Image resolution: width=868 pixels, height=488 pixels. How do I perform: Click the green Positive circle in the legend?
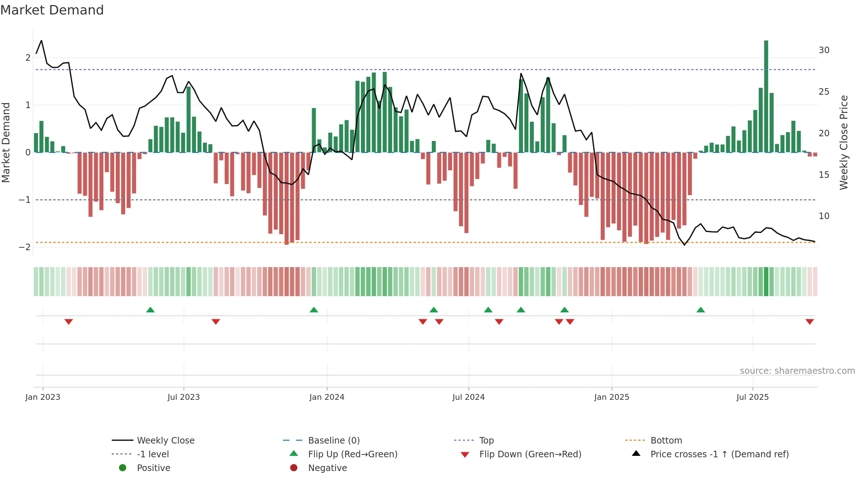click(123, 468)
